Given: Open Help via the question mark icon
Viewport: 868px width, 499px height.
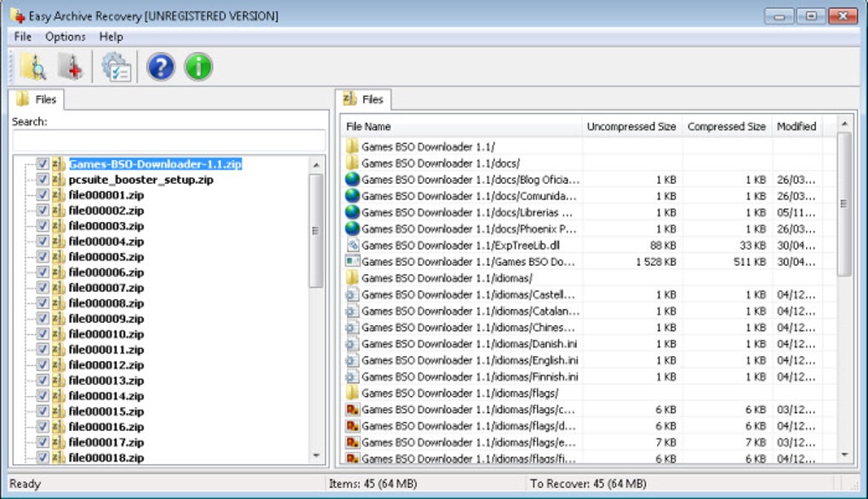Looking at the screenshot, I should click(x=160, y=65).
